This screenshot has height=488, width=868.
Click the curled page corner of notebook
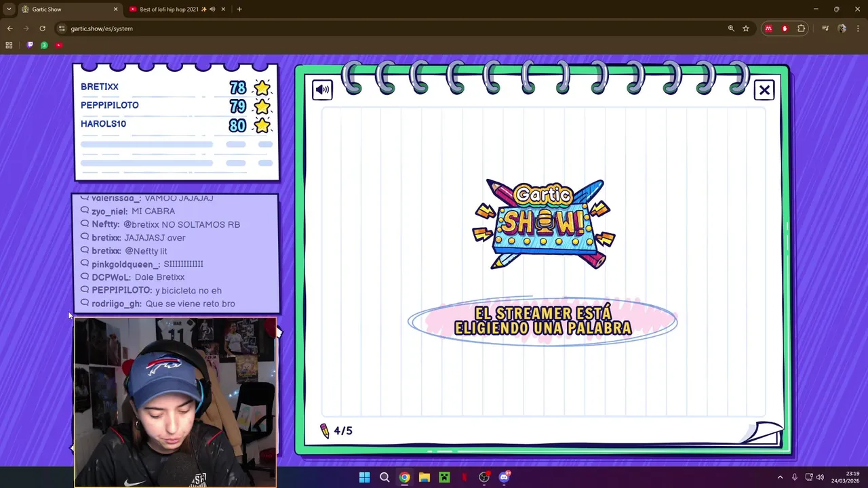(762, 434)
